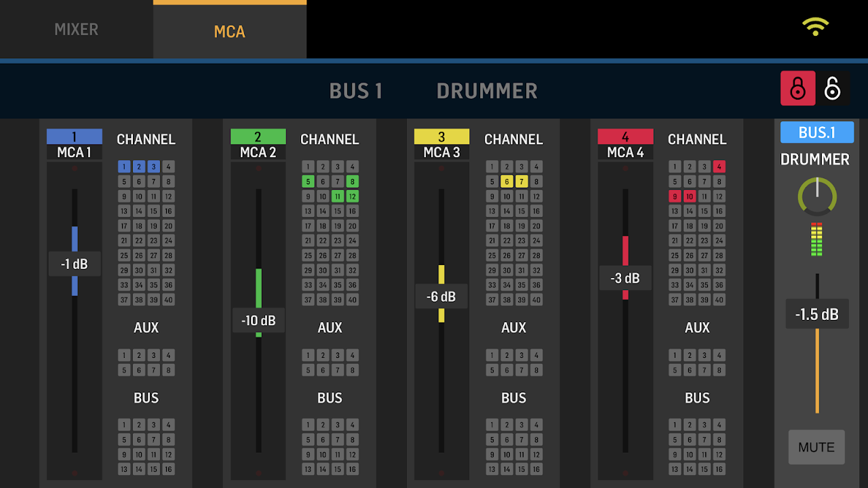Screen dimensions: 868x488
Task: Click the open padlock unlock icon
Action: pyautogui.click(x=833, y=88)
